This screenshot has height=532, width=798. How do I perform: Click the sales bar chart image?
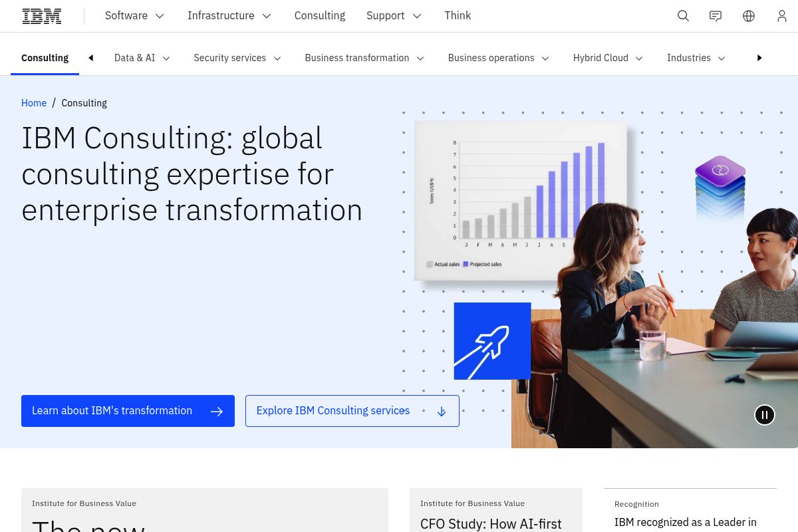[x=521, y=199]
